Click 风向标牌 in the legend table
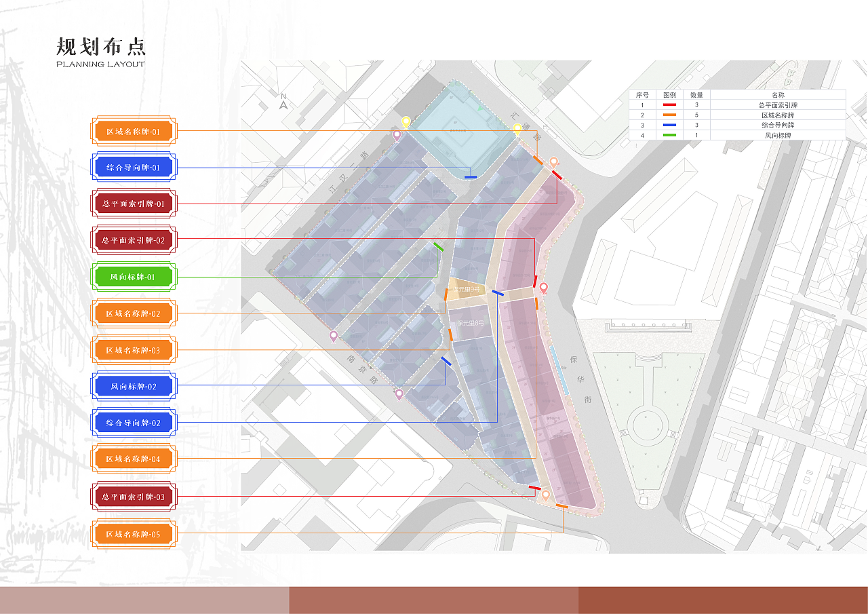868x614 pixels. pyautogui.click(x=778, y=136)
